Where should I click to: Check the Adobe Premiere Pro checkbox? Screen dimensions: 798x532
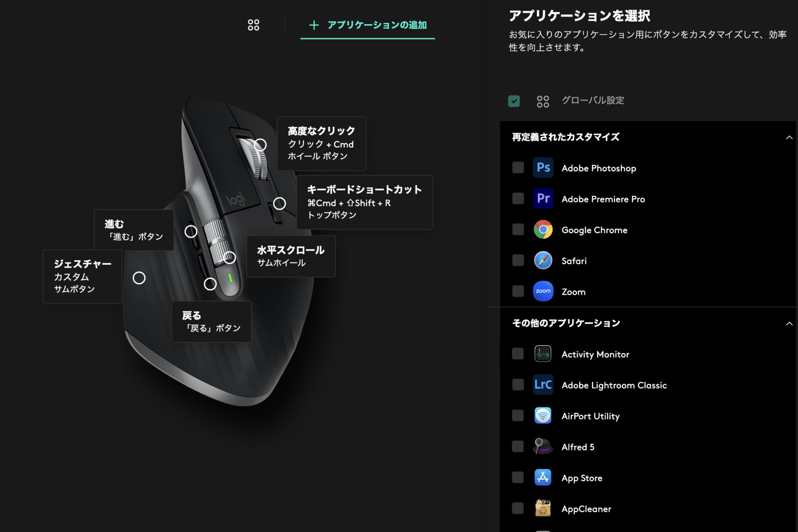point(518,198)
